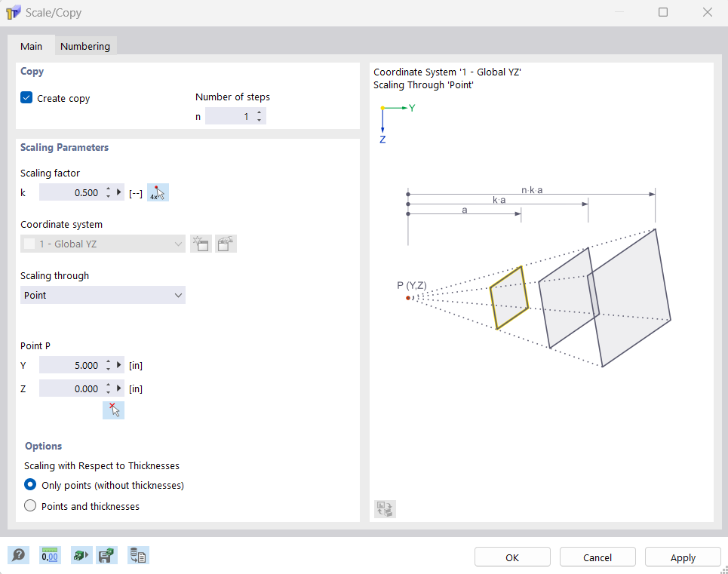Open Coordinate system dropdown 1 - Global YZ
Image resolution: width=728 pixels, height=574 pixels.
coord(103,244)
